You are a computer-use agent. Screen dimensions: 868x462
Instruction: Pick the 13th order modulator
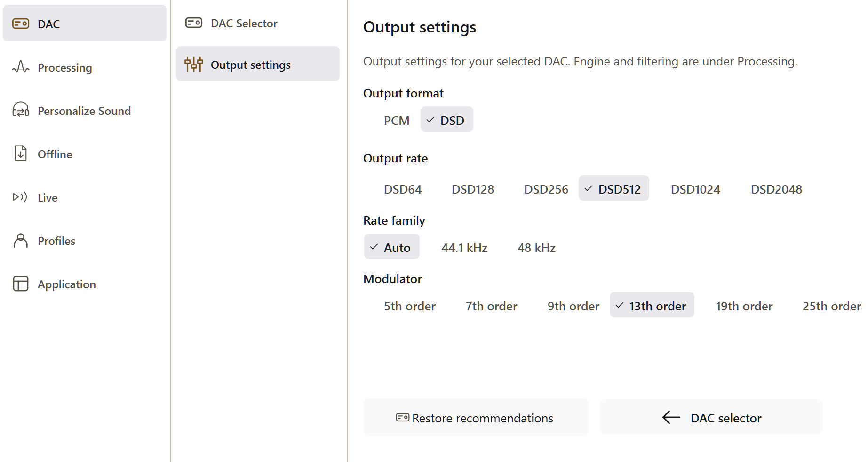pyautogui.click(x=652, y=305)
